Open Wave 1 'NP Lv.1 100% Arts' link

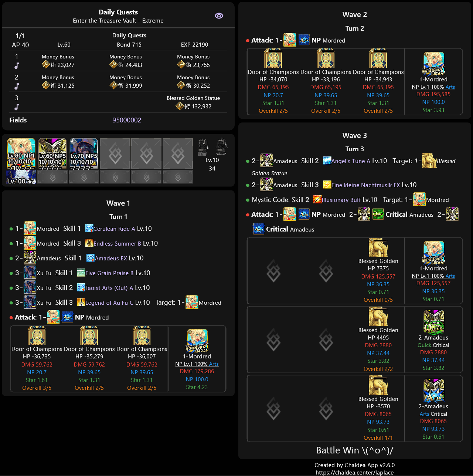197,364
